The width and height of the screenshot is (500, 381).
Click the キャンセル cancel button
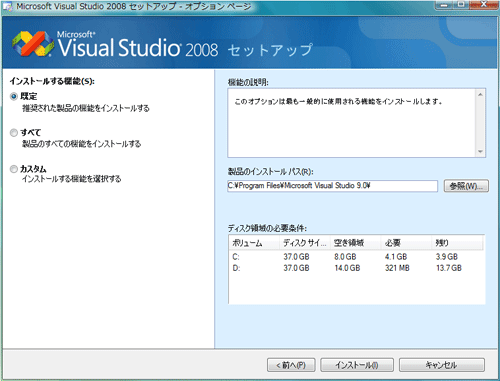[442, 365]
